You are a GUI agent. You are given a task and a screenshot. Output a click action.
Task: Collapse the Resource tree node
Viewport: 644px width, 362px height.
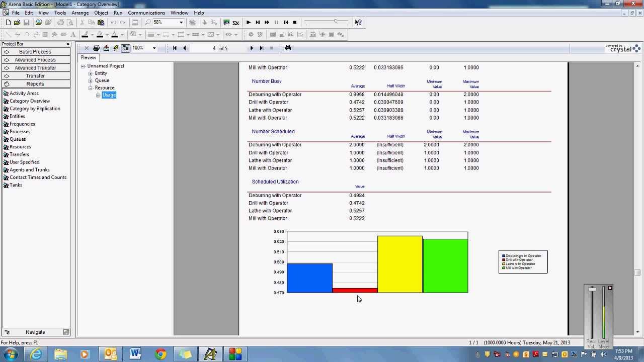pos(91,88)
